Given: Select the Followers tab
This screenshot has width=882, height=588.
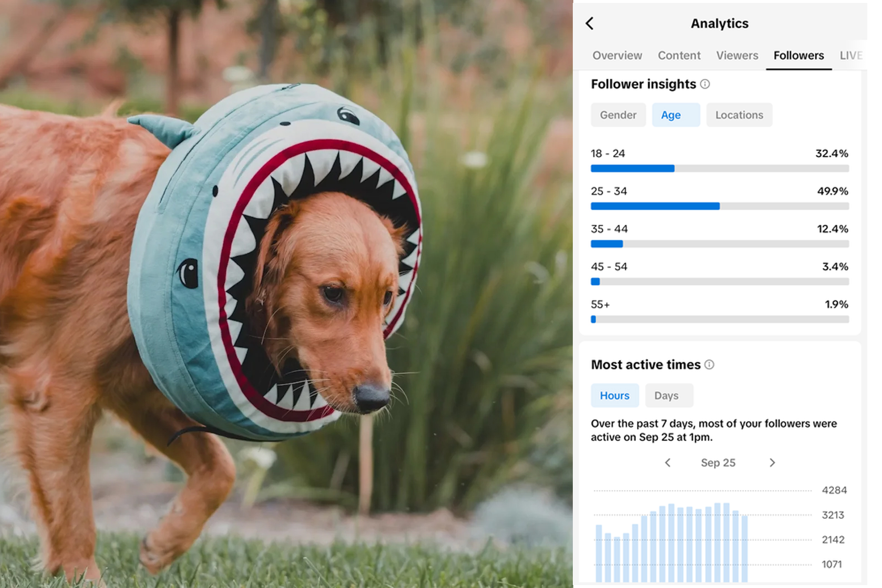Looking at the screenshot, I should [x=798, y=55].
